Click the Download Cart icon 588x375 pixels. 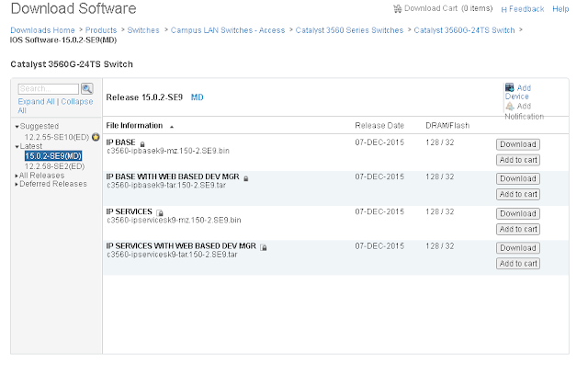click(397, 9)
